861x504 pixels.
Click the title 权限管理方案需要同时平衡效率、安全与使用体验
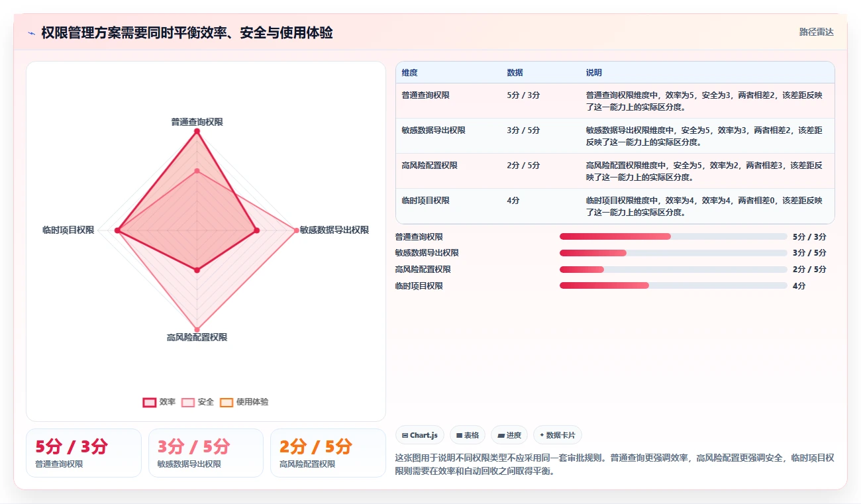click(187, 33)
